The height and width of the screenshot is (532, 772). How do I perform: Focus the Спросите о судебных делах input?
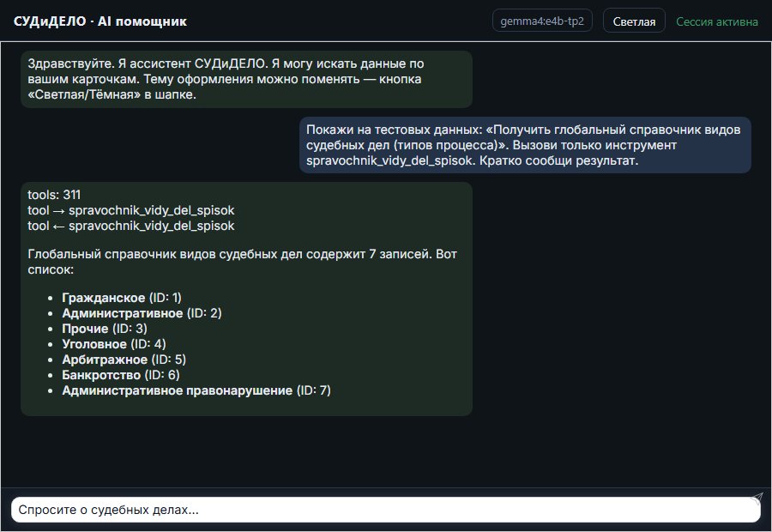click(385, 510)
